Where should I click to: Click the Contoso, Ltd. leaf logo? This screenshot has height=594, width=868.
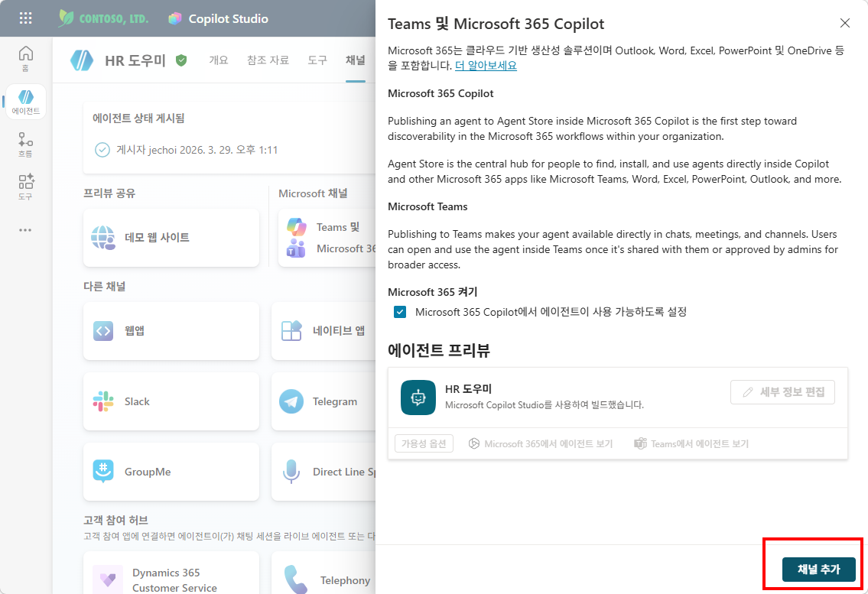[x=66, y=18]
